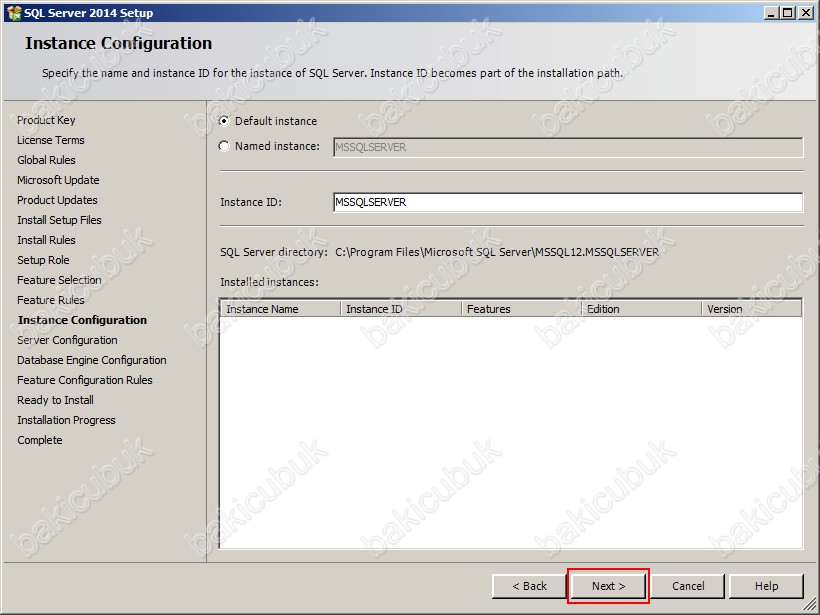
Task: Open the Feature Selection step
Action: [x=59, y=280]
